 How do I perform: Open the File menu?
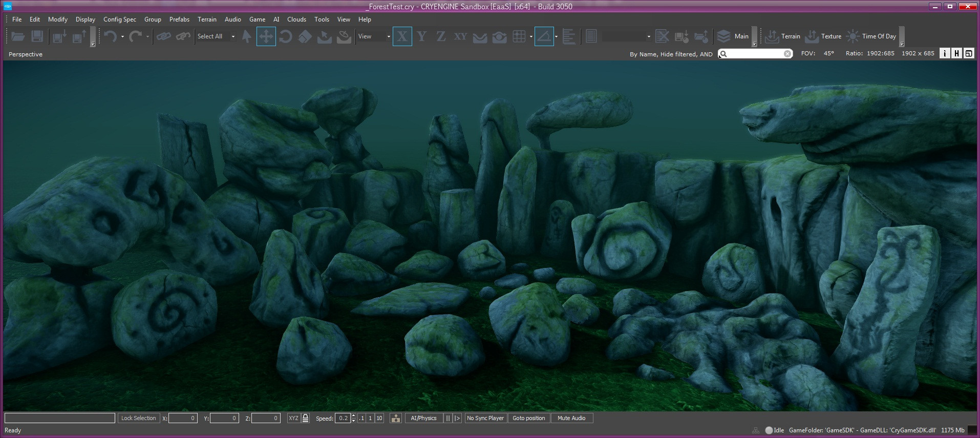tap(17, 19)
